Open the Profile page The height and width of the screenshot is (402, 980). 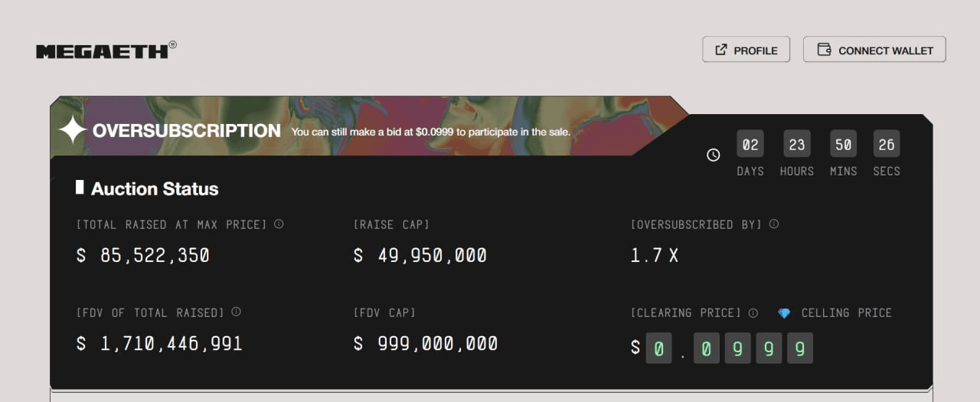[746, 50]
